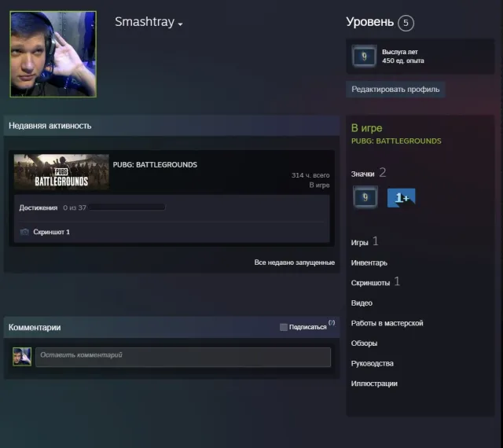The width and height of the screenshot is (503, 448).
Task: Click the large profile avatar picture
Action: tap(53, 54)
